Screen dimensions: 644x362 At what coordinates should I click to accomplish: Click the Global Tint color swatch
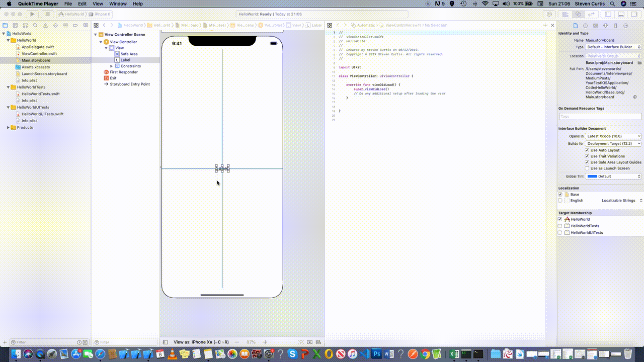point(592,176)
